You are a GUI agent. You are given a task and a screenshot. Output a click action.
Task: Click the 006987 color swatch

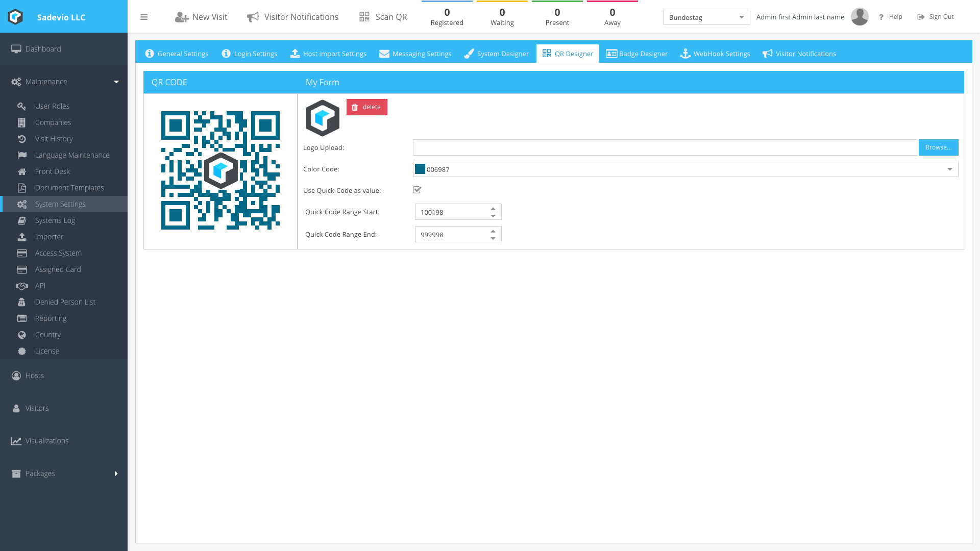(420, 169)
